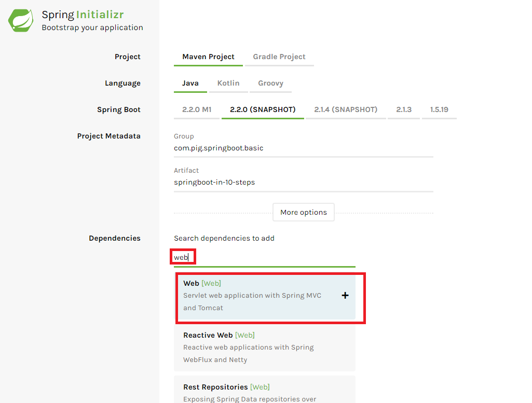Select the legacy 1.5.19 version
The image size is (532, 403).
pyautogui.click(x=439, y=109)
